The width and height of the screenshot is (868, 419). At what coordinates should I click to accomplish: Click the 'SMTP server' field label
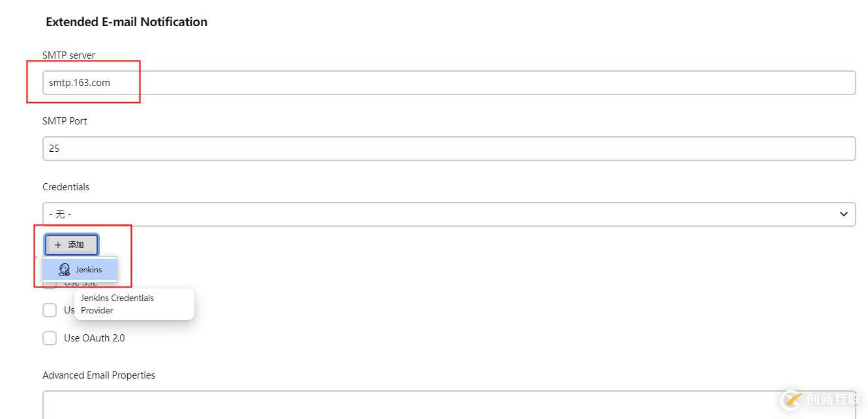[68, 55]
